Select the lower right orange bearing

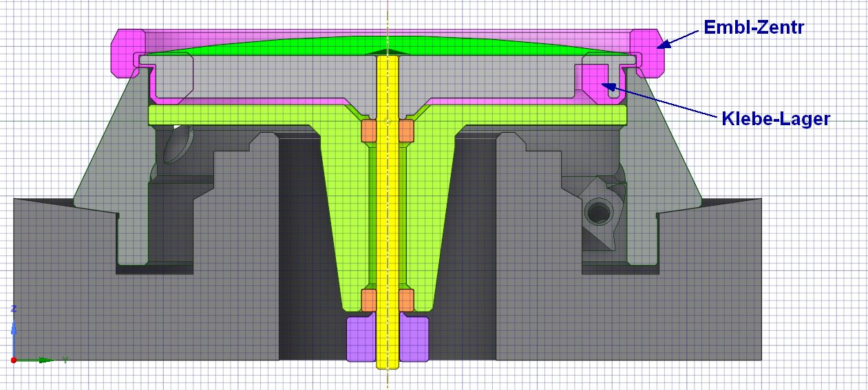406,299
